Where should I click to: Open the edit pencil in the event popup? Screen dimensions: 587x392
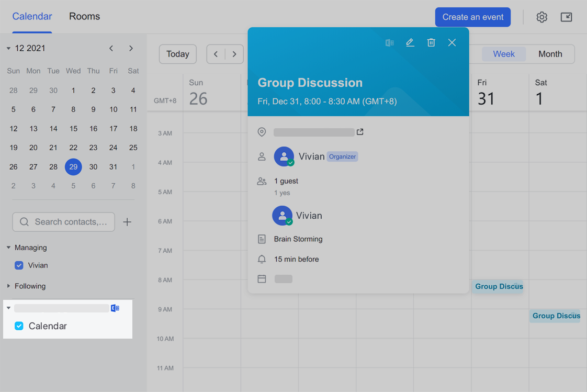[x=410, y=42]
